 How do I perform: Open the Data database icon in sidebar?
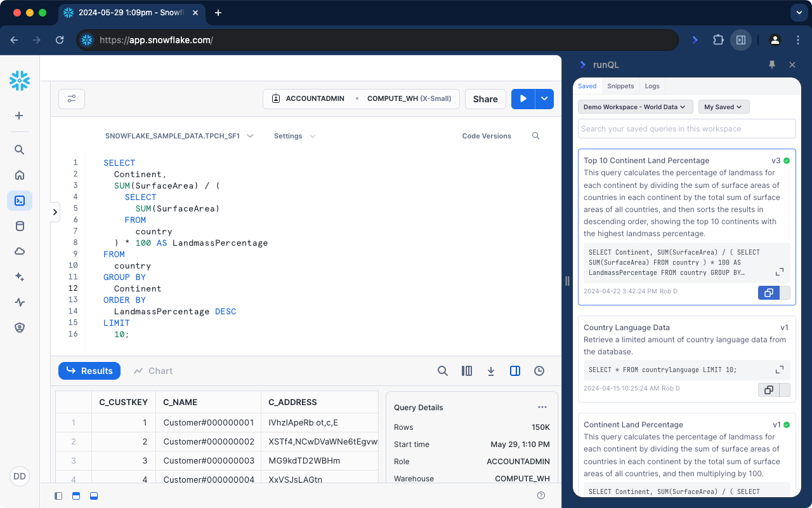click(20, 226)
